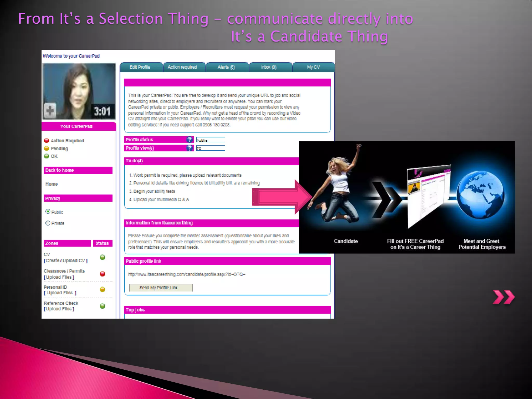
Task: Click the green OK legend dot
Action: coord(46,156)
